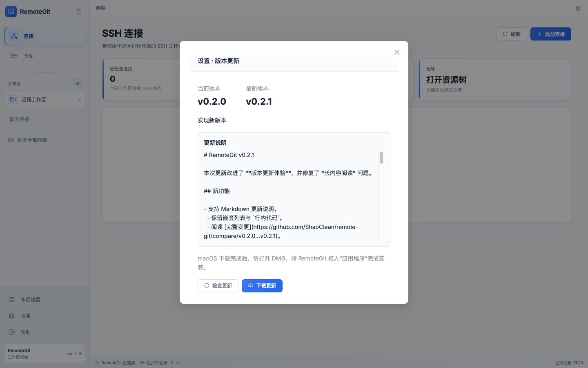Screen dimensions: 588x368
Task: Click the top-right gear settings icon
Action: point(578,8)
